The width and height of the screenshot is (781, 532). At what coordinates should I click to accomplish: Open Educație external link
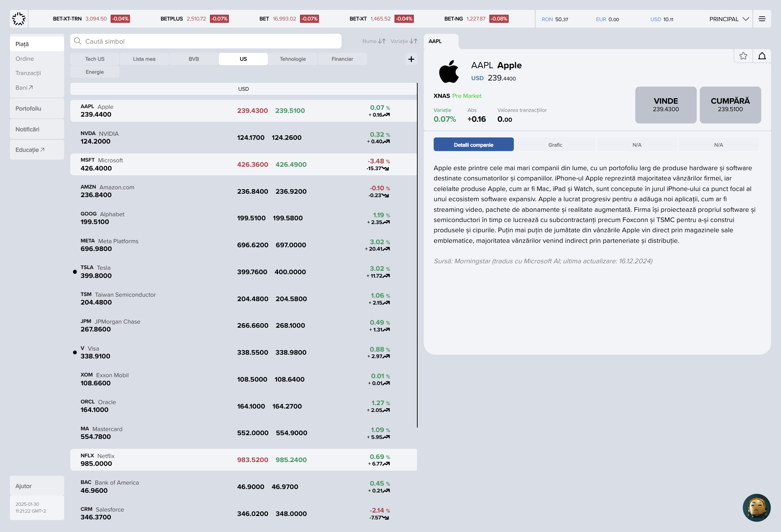[30, 150]
